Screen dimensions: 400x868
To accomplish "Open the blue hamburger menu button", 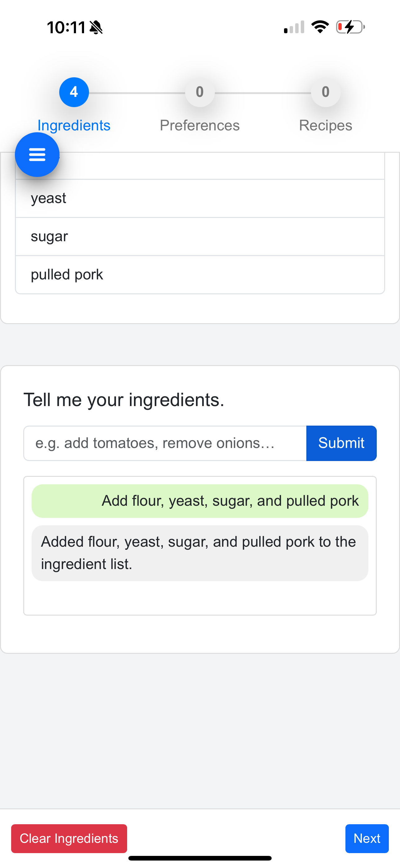I will pos(37,155).
